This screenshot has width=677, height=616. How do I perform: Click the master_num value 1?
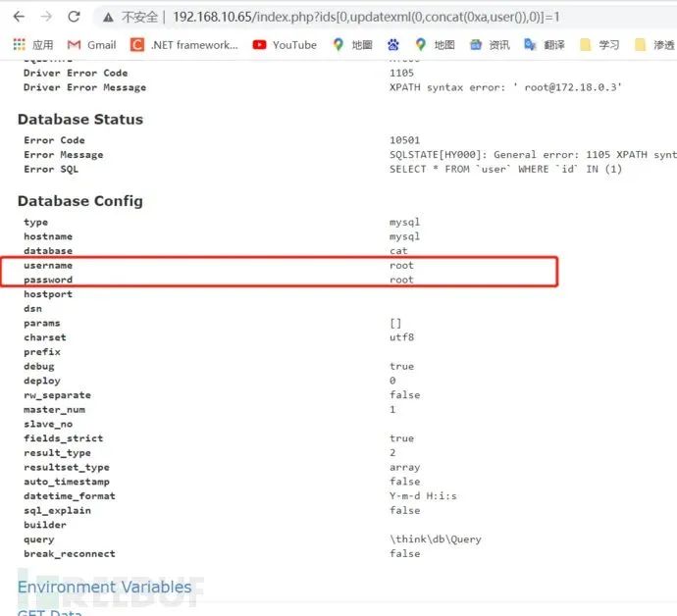click(x=392, y=409)
